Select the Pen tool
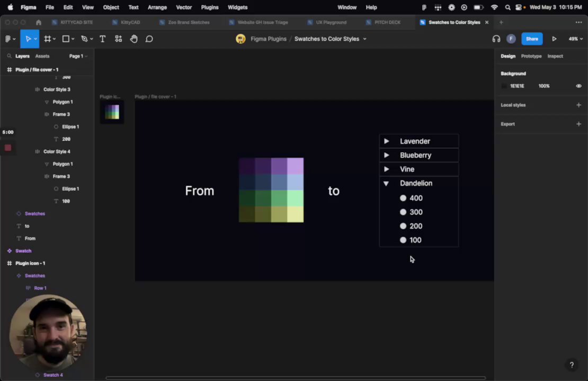 point(84,39)
